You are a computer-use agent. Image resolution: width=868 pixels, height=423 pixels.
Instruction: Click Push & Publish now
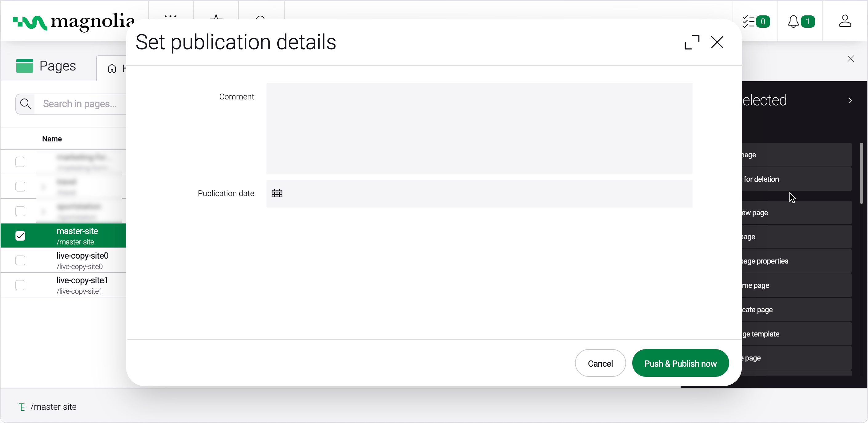(680, 363)
